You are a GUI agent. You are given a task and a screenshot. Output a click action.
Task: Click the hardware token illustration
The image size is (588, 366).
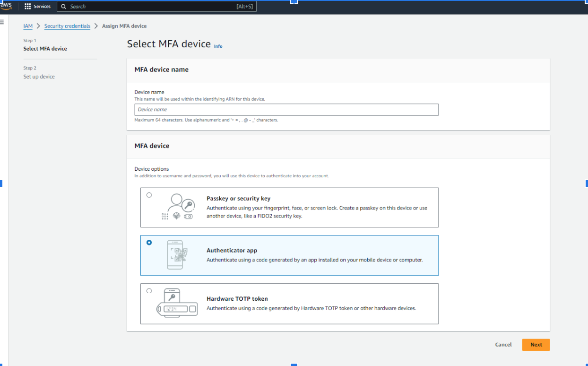tap(177, 304)
